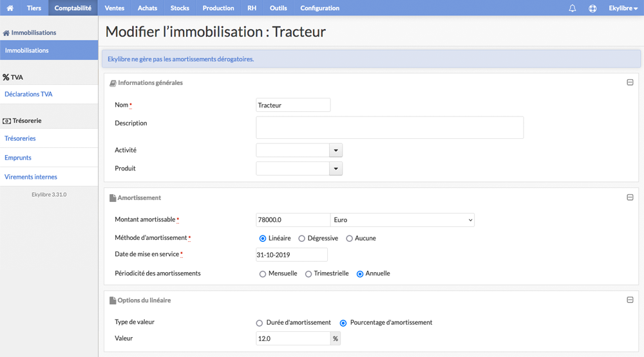Open the Configuration menu
644x357 pixels.
[319, 8]
